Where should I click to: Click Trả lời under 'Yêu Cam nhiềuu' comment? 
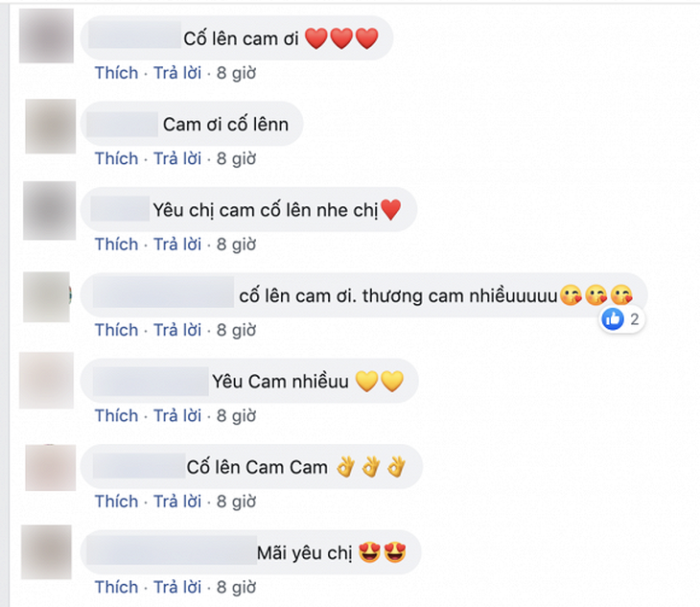point(177,415)
